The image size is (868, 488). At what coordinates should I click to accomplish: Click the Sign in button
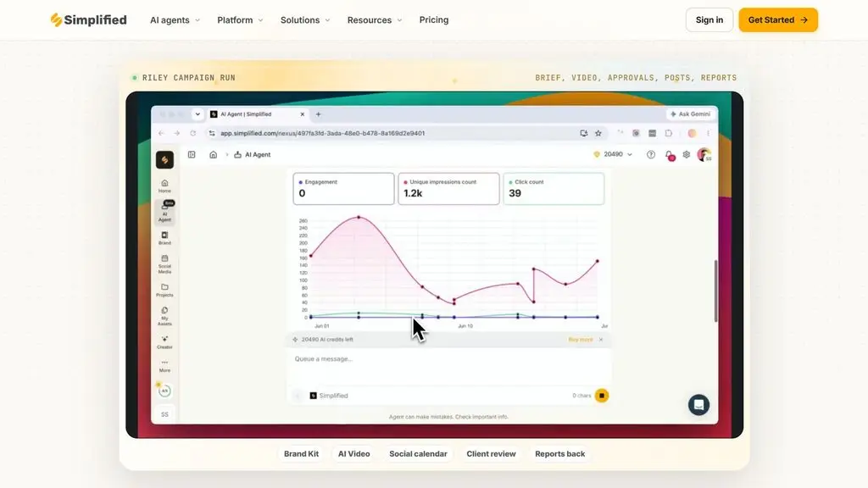(x=709, y=20)
